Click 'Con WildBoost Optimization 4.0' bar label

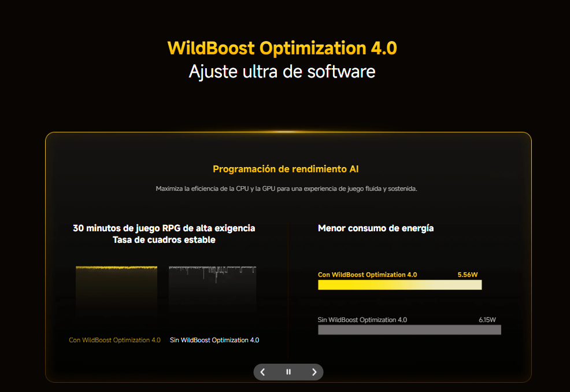[x=368, y=275]
